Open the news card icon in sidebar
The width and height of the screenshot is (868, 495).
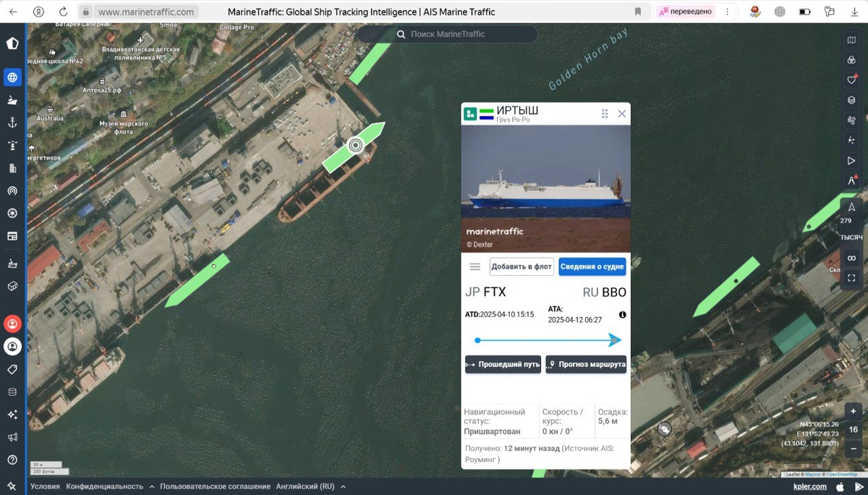(12, 236)
